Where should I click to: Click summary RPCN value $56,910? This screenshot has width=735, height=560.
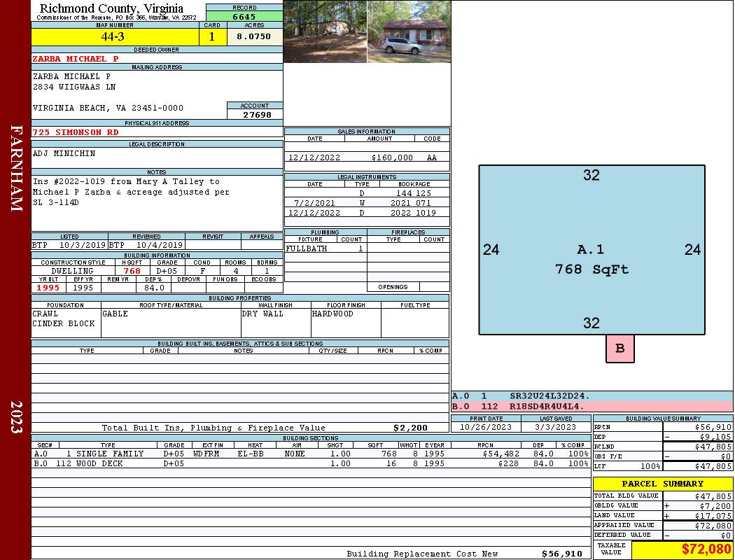[713, 428]
